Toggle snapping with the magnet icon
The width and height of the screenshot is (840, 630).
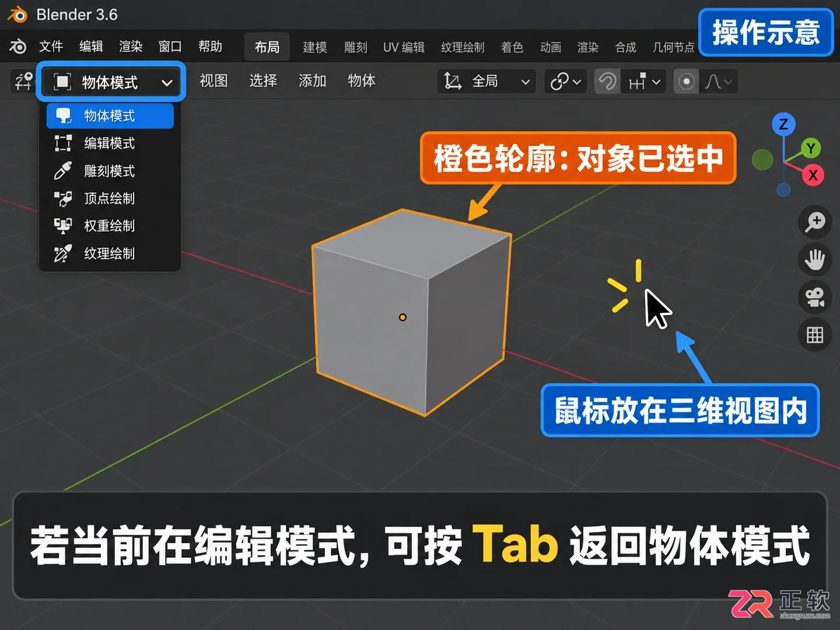(x=607, y=82)
